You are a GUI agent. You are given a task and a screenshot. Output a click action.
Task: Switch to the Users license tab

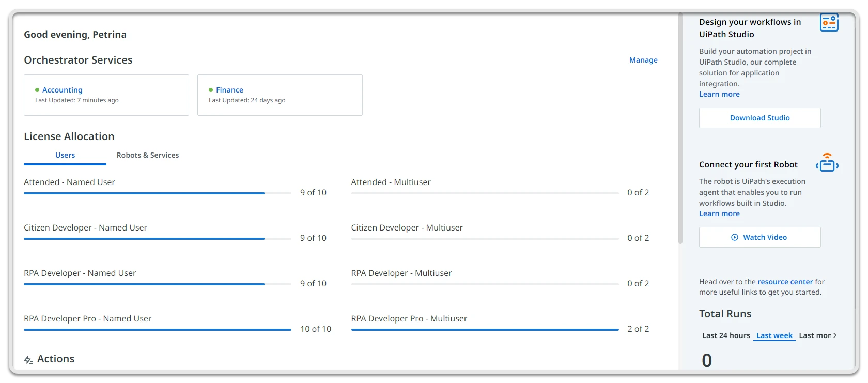click(65, 155)
